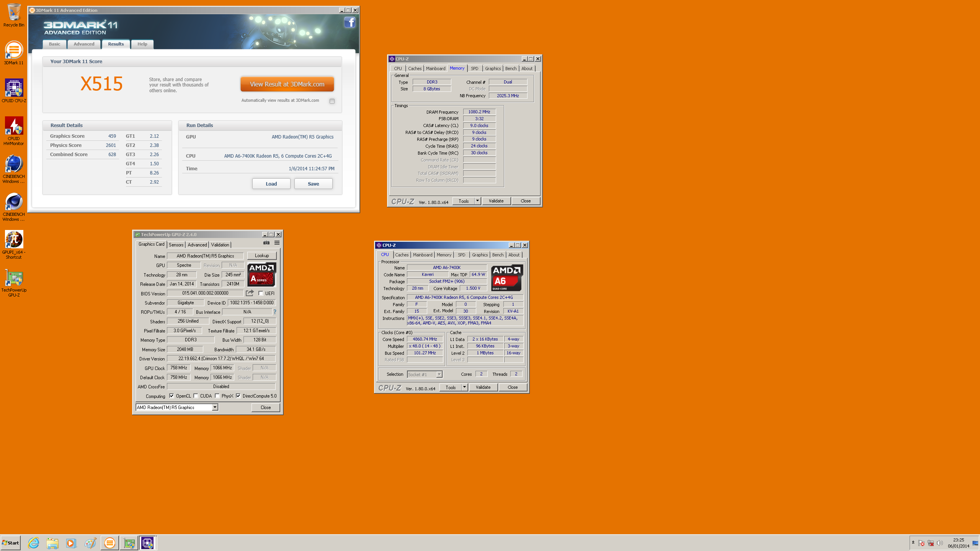Open Tools dropdown arrow in CPU-Z Memory window

pyautogui.click(x=477, y=201)
